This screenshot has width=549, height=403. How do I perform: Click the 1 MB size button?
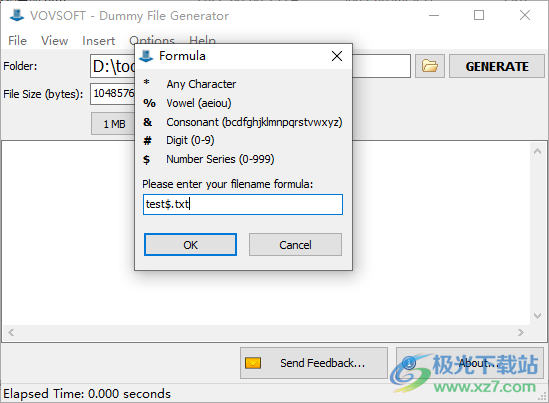(x=113, y=124)
